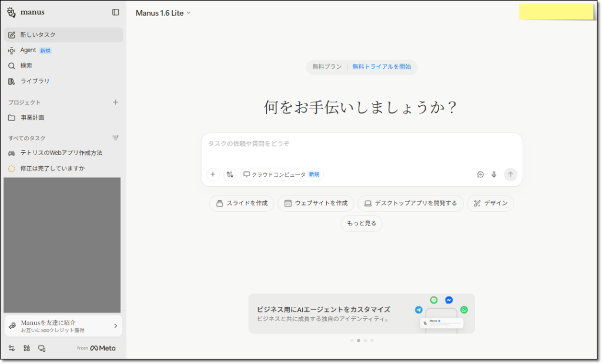
Task: Collapse the sidebar with panel toggle icon
Action: 116,12
